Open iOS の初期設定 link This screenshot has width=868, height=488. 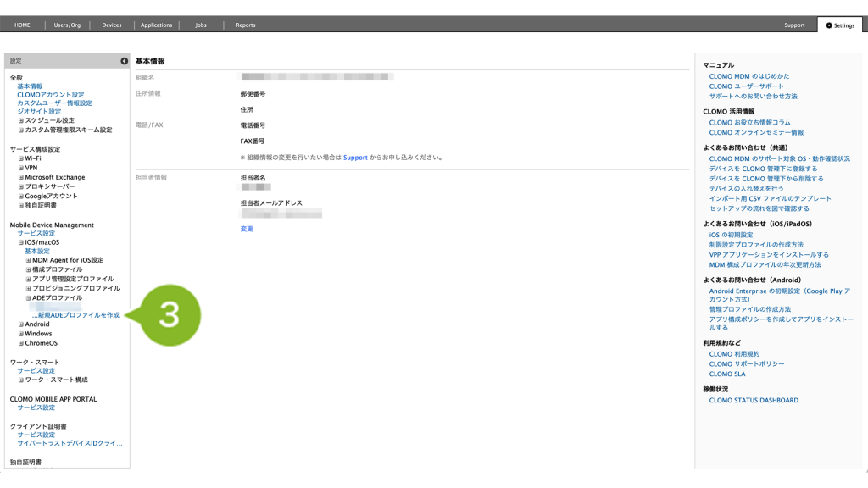731,236
